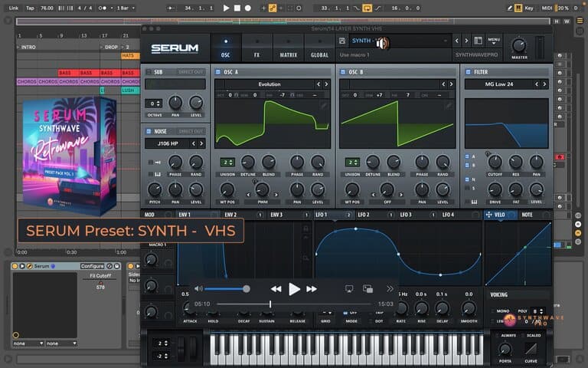The width and height of the screenshot is (588, 368).
Task: Open OSC B wavetable edit pencil icon
Action: pos(448,106)
